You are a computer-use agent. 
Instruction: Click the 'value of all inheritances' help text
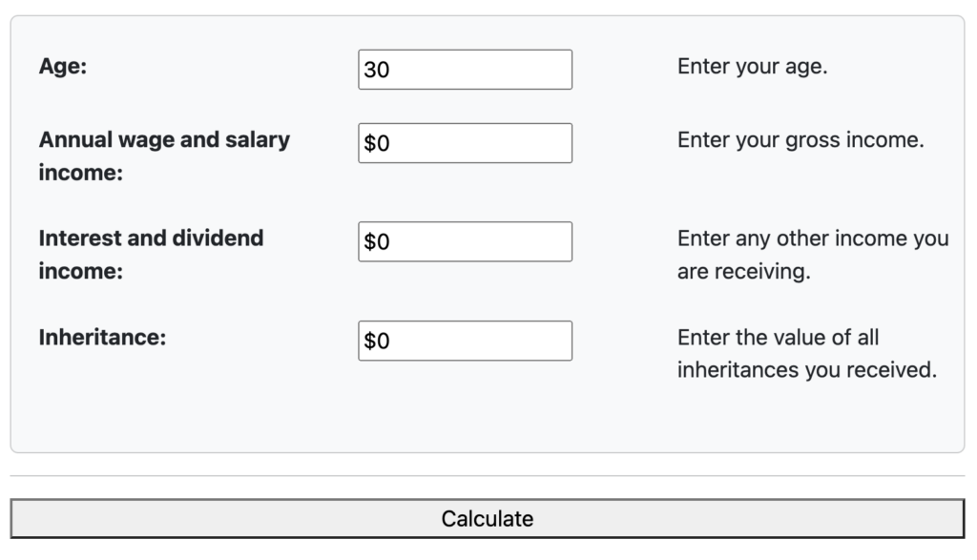(806, 353)
